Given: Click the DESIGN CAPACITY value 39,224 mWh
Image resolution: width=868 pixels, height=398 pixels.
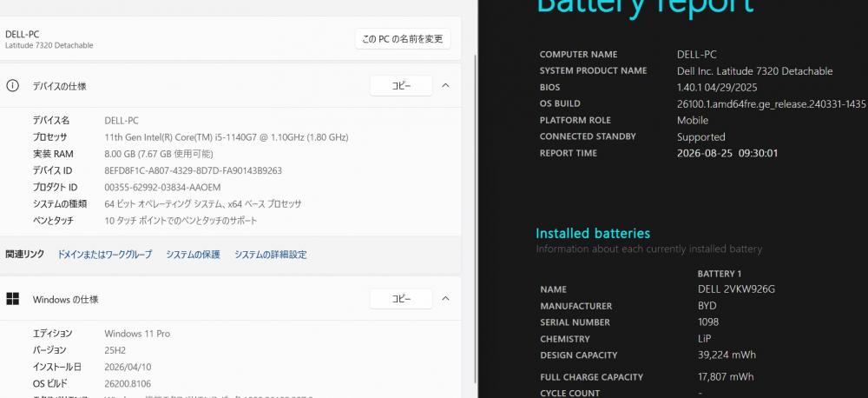Looking at the screenshot, I should [x=727, y=355].
